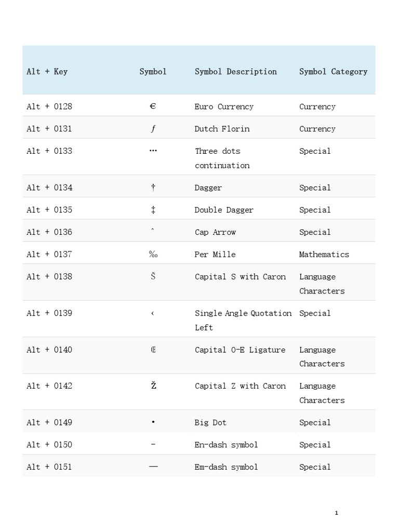
Task: Click the Dagger symbol
Action: coord(153,188)
